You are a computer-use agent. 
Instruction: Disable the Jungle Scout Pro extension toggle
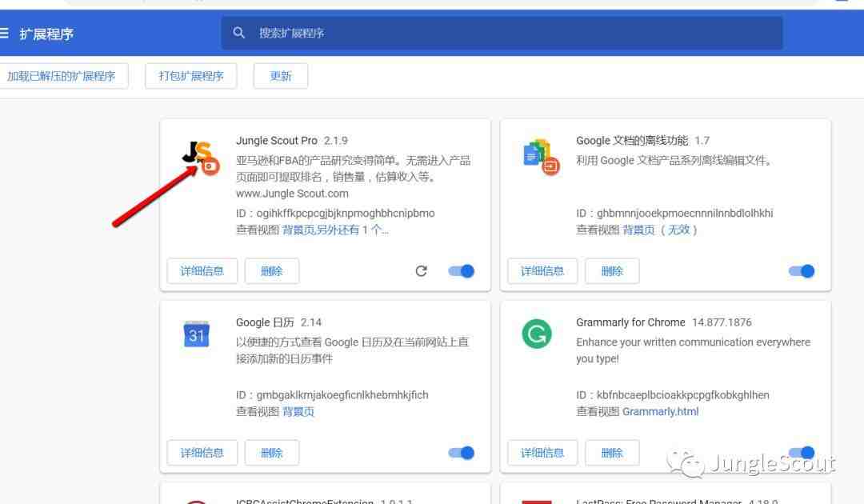462,271
